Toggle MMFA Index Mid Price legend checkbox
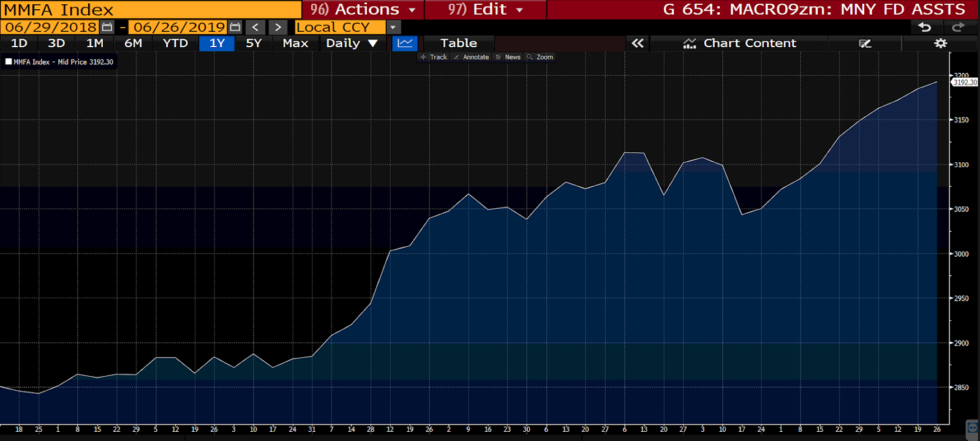The width and height of the screenshot is (980, 441). pos(9,62)
